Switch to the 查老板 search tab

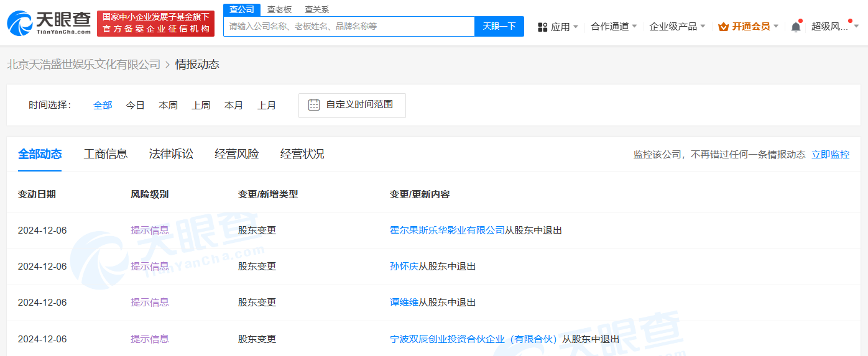[279, 9]
